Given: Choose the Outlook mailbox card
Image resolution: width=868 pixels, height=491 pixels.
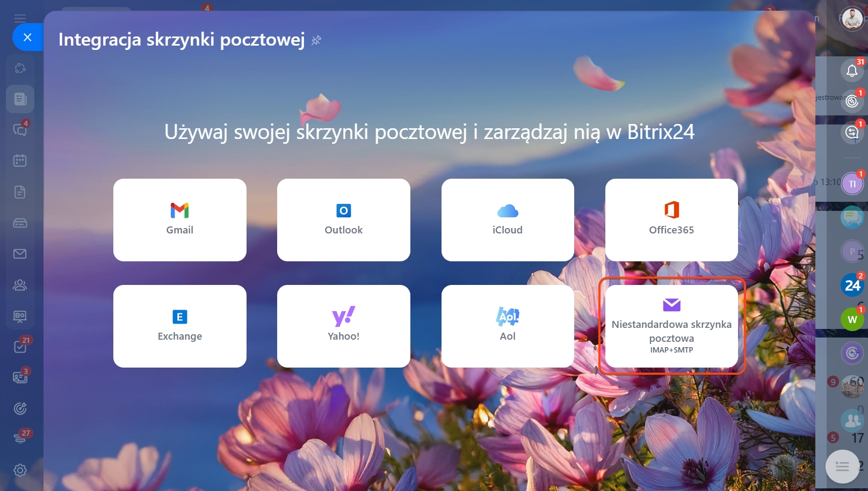Looking at the screenshot, I should 344,220.
